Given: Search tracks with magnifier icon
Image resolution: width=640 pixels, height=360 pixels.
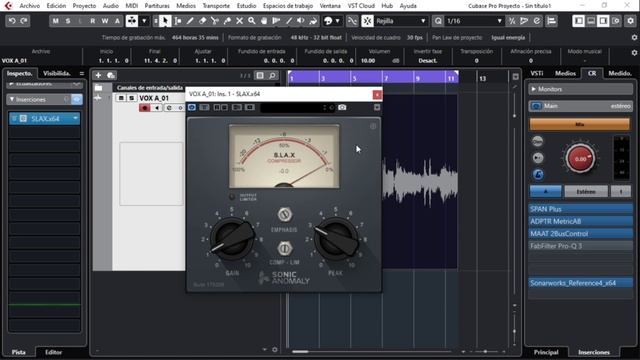Looking at the screenshot, I should click(272, 75).
